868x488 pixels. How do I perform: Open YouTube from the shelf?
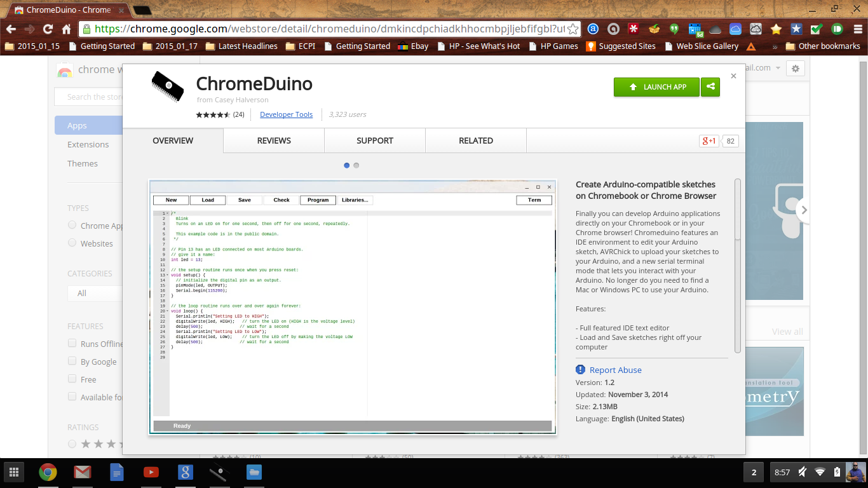151,472
